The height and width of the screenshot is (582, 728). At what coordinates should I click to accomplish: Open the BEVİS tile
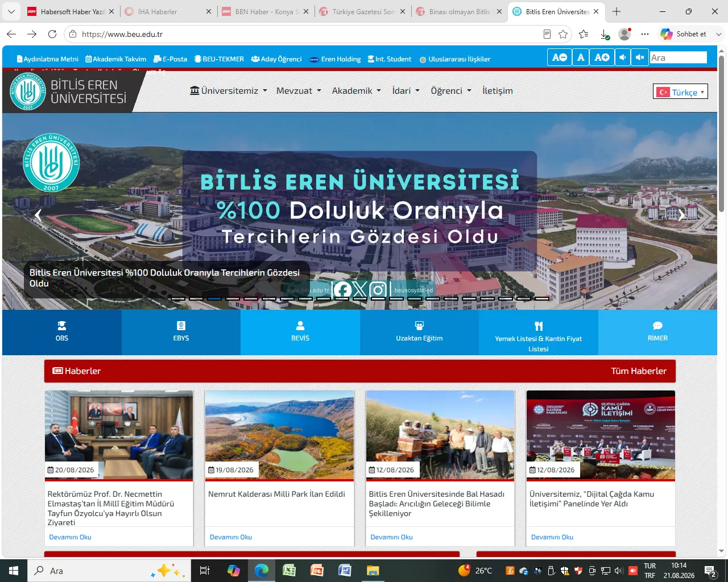[x=300, y=332]
